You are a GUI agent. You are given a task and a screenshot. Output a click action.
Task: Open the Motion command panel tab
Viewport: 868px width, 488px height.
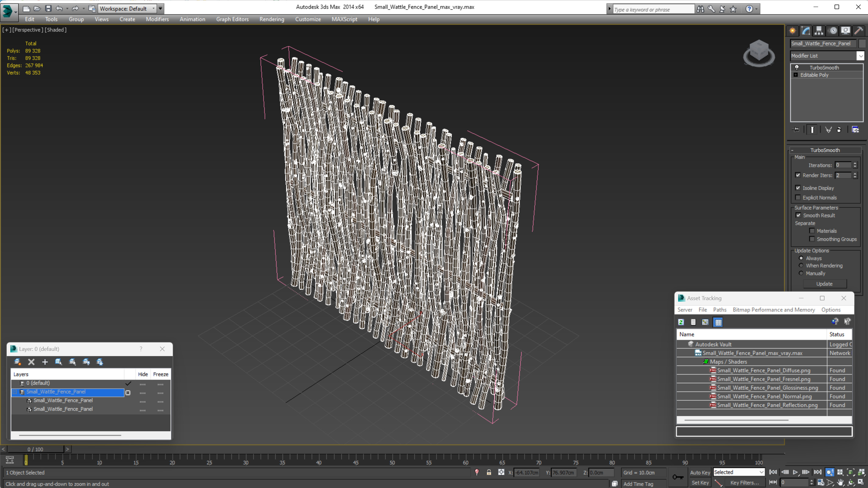pyautogui.click(x=833, y=31)
